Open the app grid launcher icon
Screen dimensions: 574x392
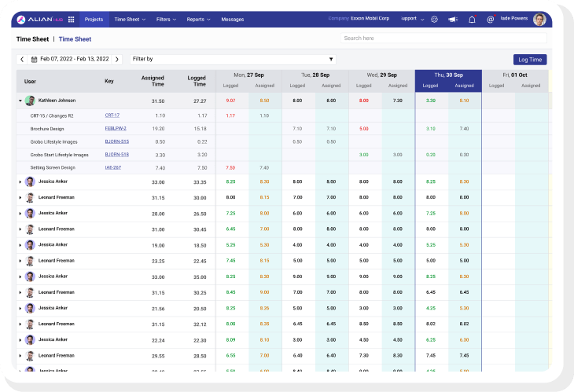coord(71,20)
